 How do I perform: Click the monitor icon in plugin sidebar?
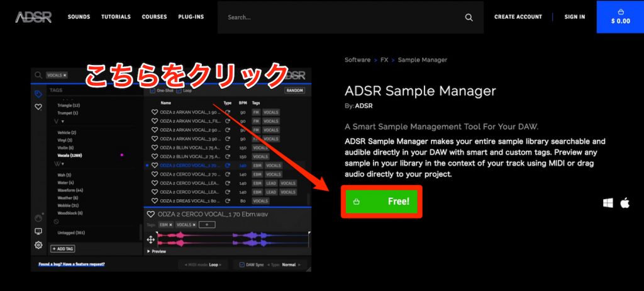click(38, 232)
